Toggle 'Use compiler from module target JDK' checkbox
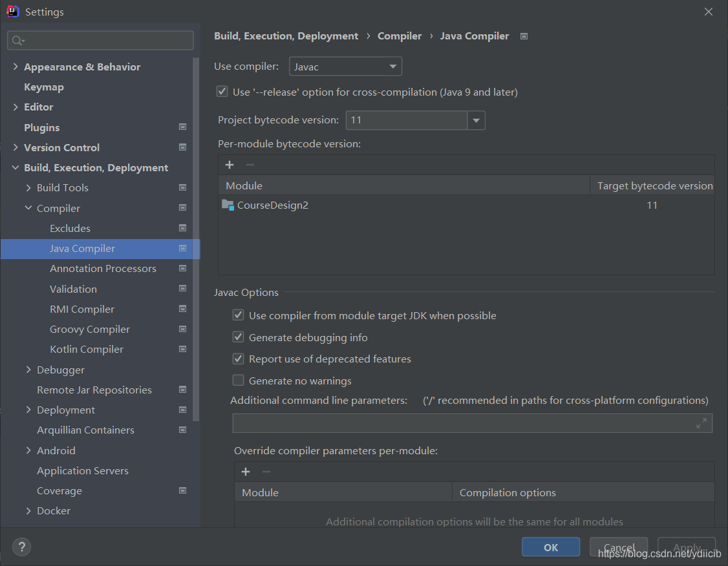728x566 pixels. 238,315
